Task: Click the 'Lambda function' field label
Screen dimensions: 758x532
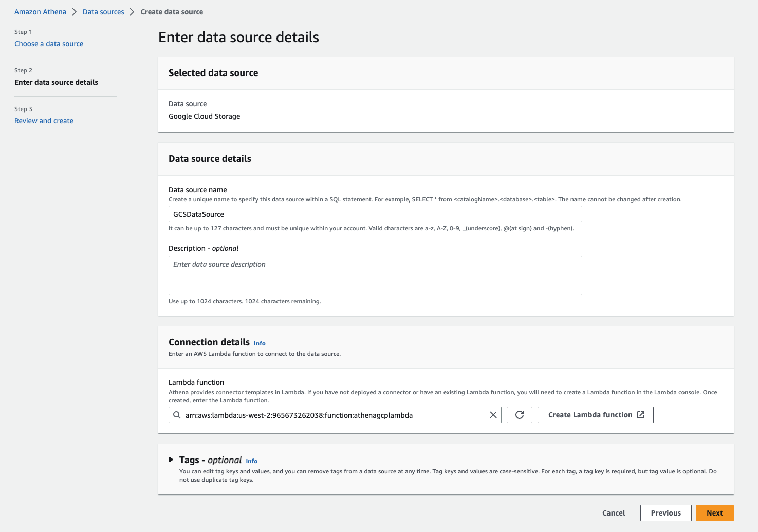Action: 196,382
